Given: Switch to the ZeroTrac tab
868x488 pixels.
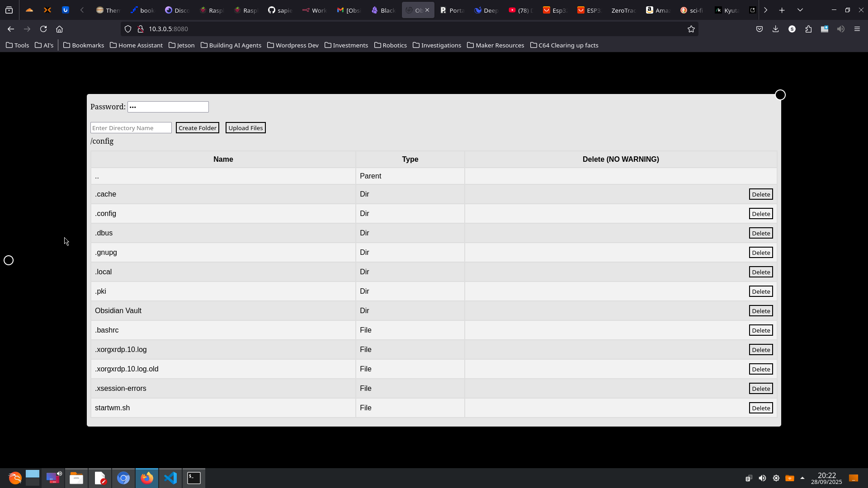Looking at the screenshot, I should coord(623,10).
